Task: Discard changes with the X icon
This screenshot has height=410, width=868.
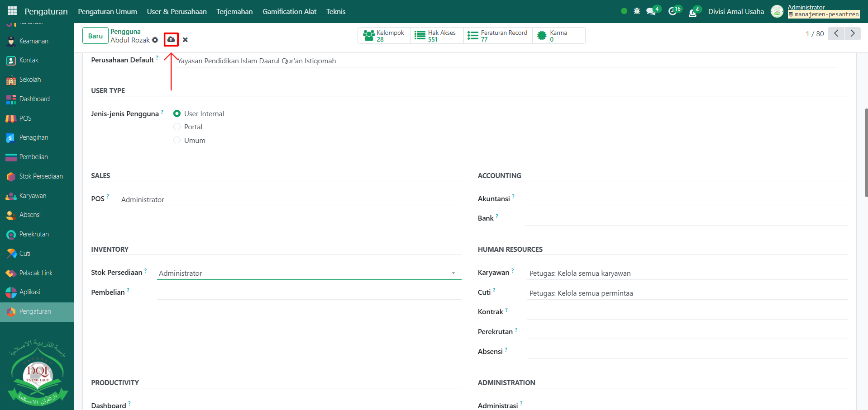Action: coord(185,40)
